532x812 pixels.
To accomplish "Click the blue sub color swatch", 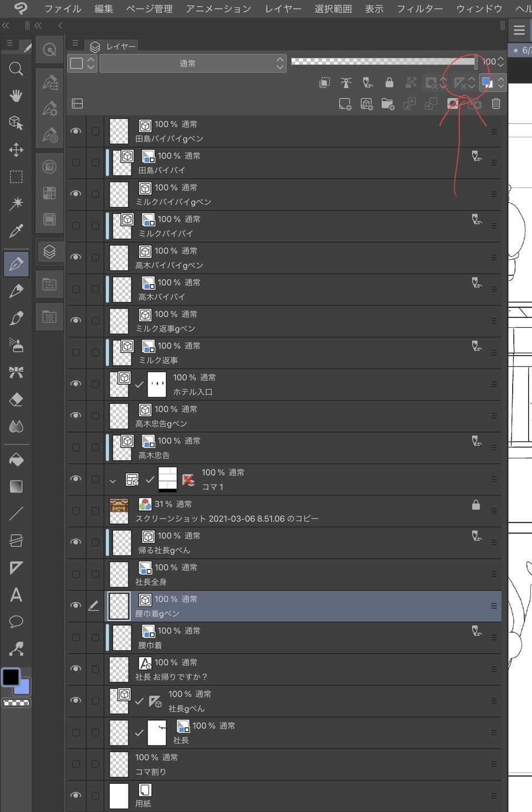I will click(x=23, y=687).
